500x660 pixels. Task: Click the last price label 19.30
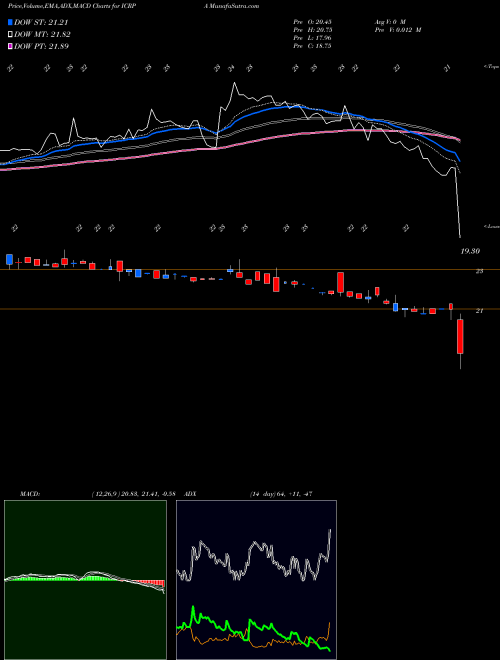(x=470, y=251)
